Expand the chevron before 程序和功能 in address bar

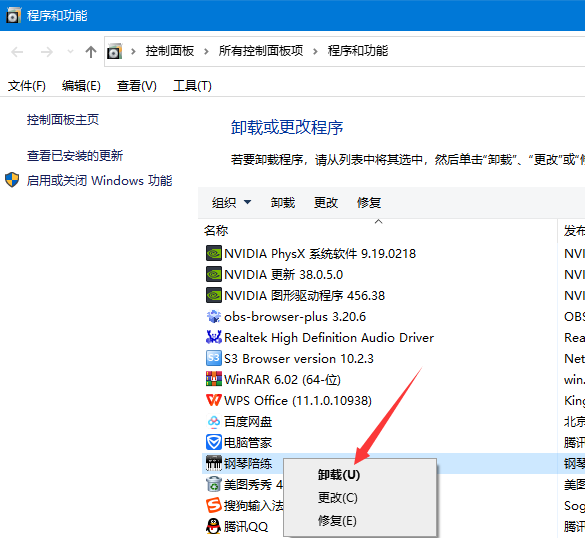click(x=316, y=51)
